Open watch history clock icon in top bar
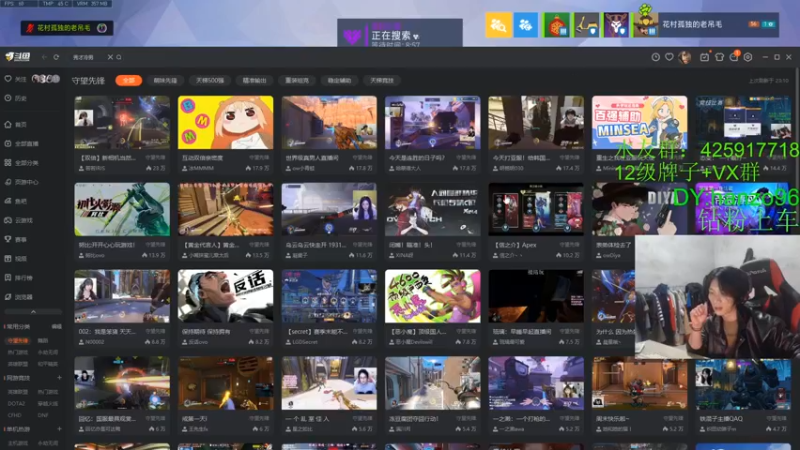The width and height of the screenshot is (800, 450). coord(656,57)
